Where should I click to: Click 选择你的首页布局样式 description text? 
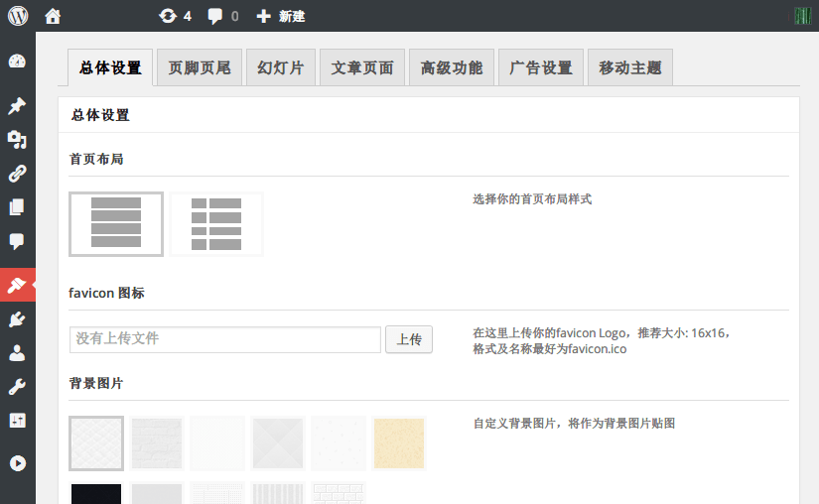[532, 199]
